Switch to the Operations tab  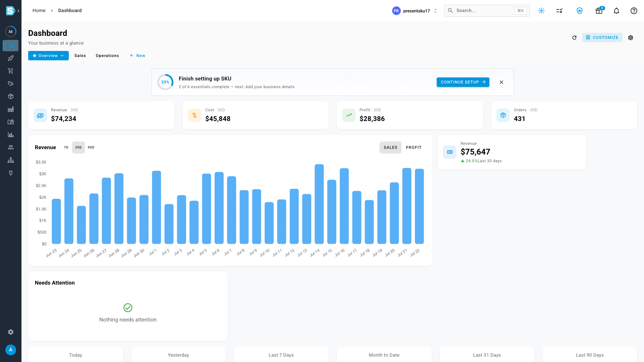107,56
